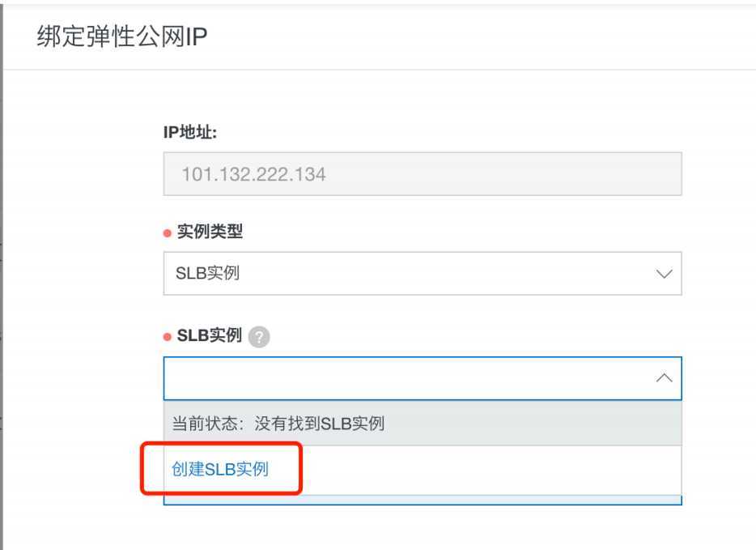Click the red required dot beside SLB实例 label
The height and width of the screenshot is (550, 756).
tap(168, 337)
